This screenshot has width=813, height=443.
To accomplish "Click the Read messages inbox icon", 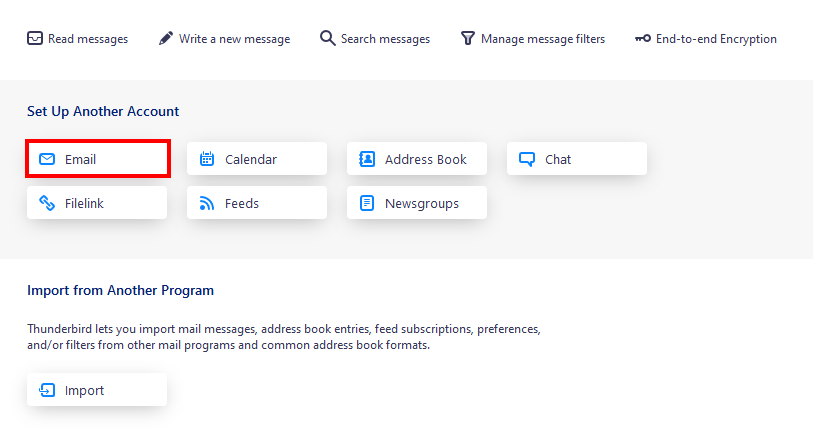I will [x=35, y=38].
